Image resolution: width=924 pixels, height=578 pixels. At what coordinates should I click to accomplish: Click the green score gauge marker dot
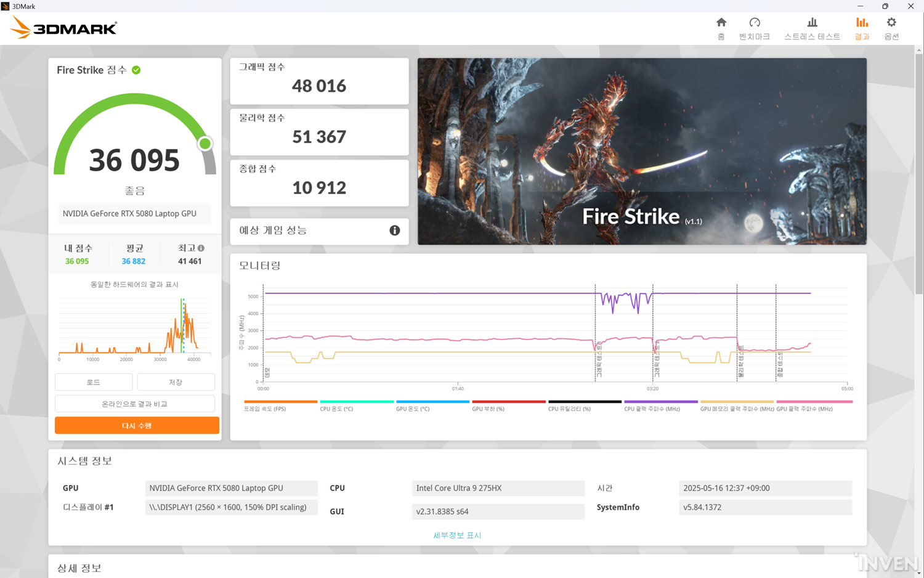pos(205,144)
